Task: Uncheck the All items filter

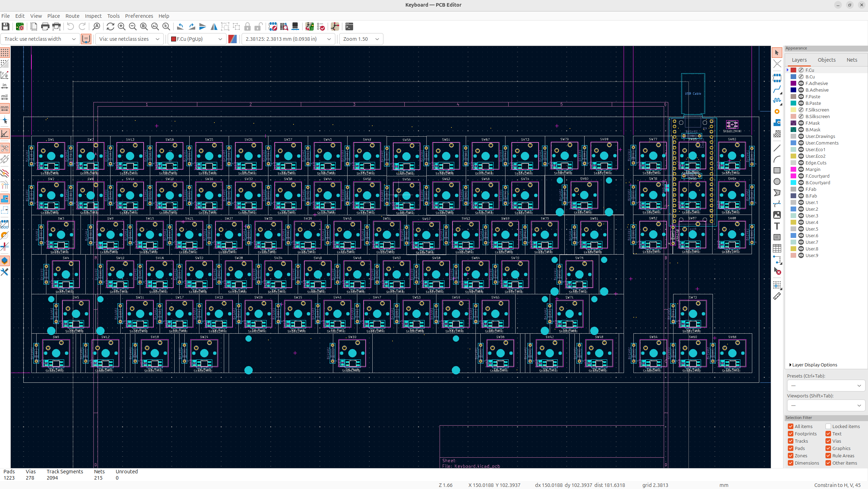Action: tap(791, 426)
